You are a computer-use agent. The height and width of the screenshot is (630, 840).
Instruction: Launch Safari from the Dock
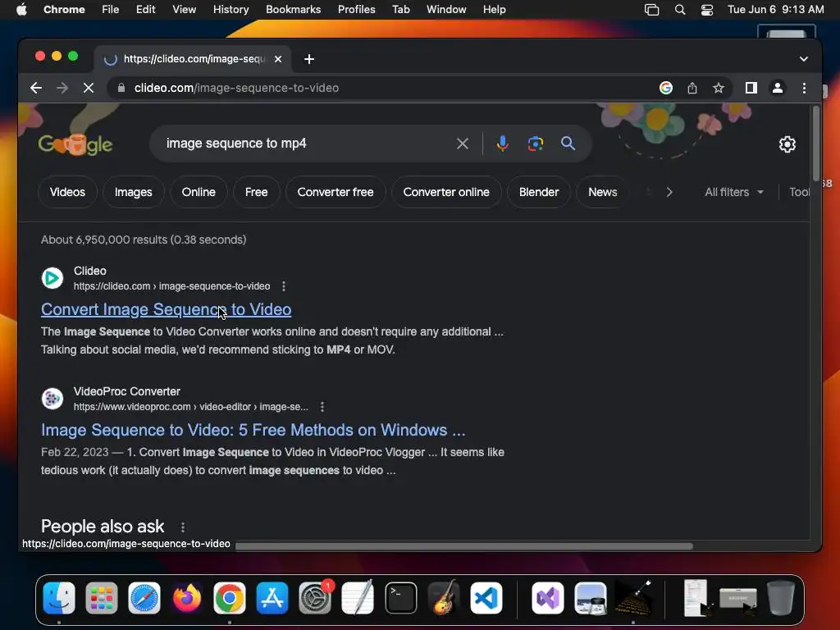point(144,598)
